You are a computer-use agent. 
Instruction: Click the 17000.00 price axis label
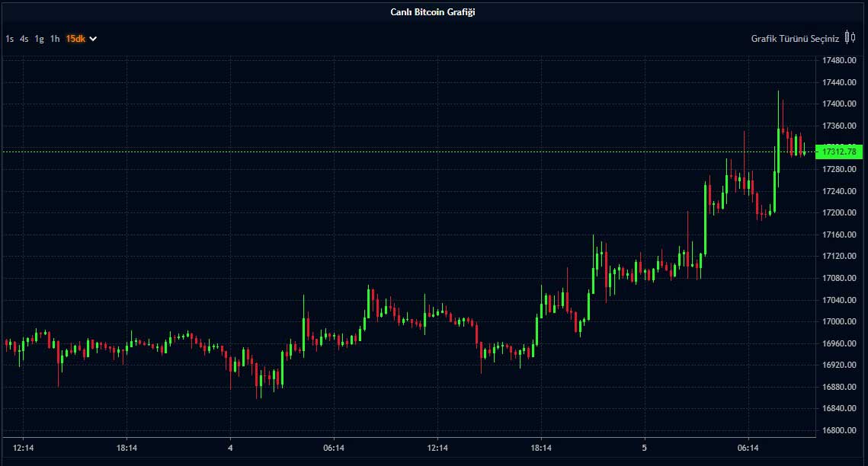pos(839,322)
